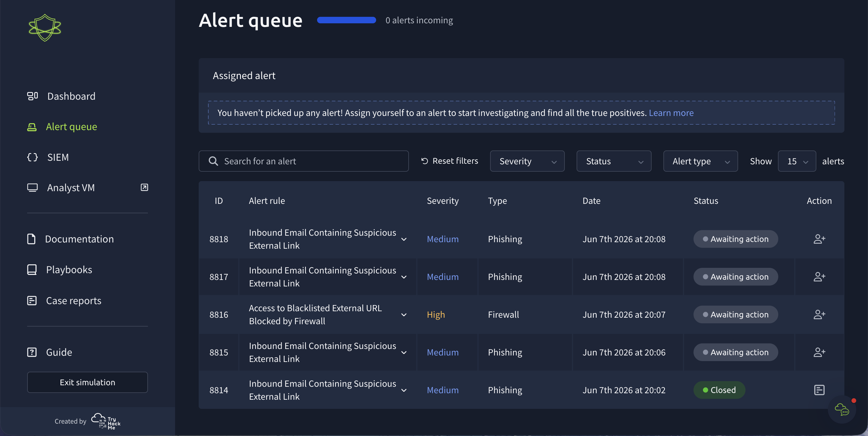The width and height of the screenshot is (868, 436).
Task: Click the Case reports icon
Action: pos(32,301)
